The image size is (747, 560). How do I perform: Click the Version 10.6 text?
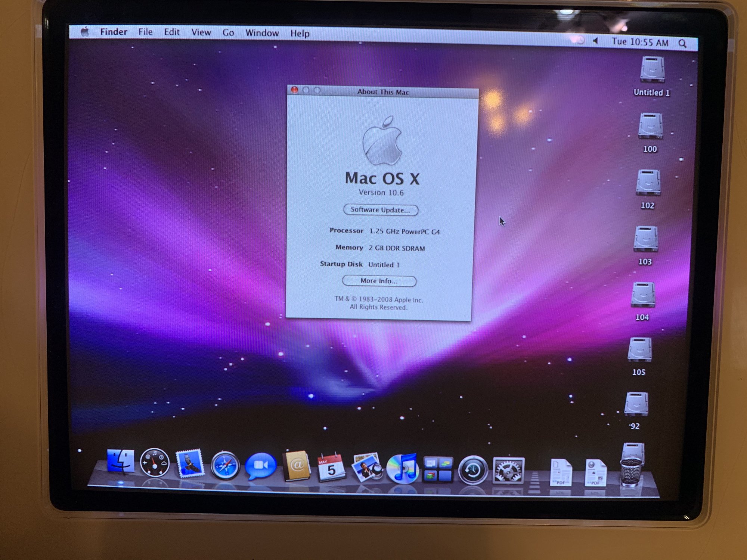point(381,193)
